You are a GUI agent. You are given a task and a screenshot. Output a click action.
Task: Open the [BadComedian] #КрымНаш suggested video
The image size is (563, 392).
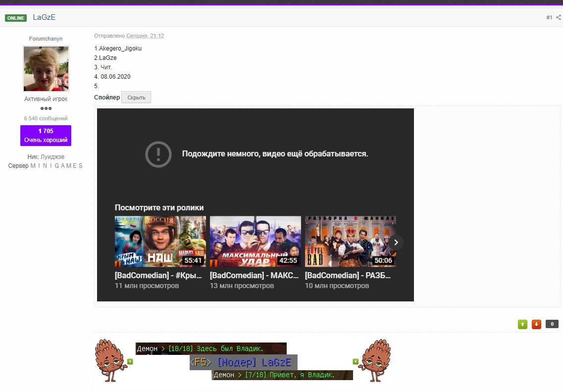click(x=159, y=242)
